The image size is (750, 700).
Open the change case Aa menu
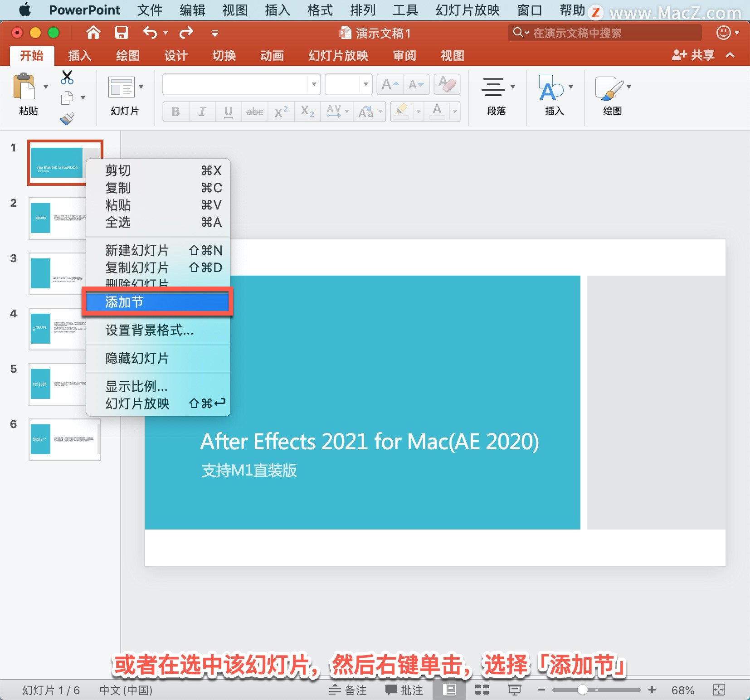click(370, 112)
